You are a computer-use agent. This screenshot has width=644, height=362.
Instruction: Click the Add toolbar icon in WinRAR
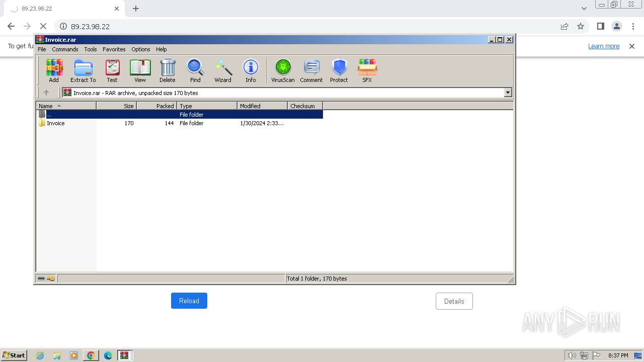pos(54,71)
